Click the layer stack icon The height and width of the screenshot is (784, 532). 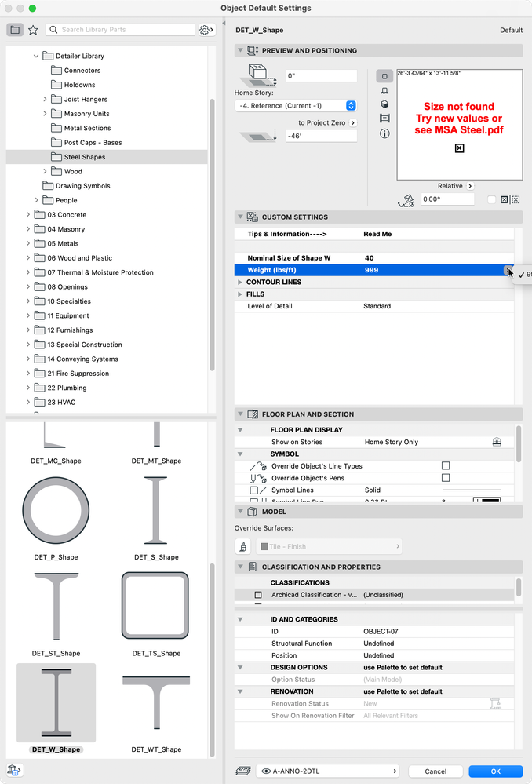(242, 771)
